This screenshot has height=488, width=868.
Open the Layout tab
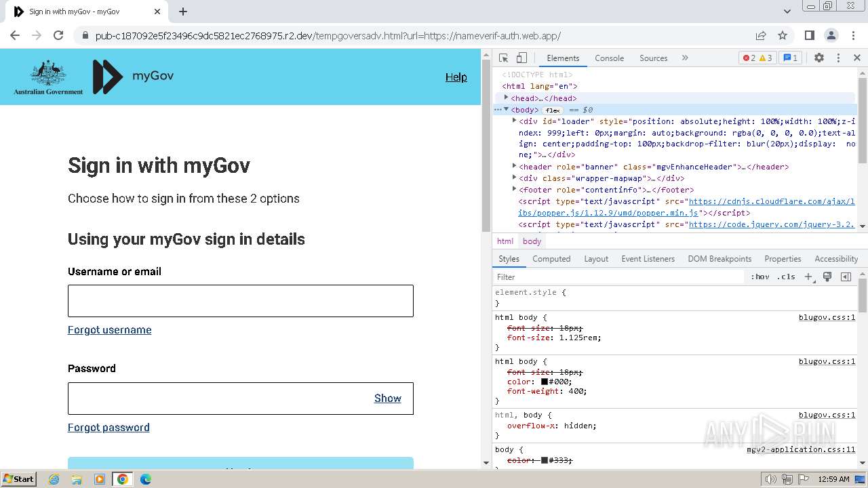596,259
